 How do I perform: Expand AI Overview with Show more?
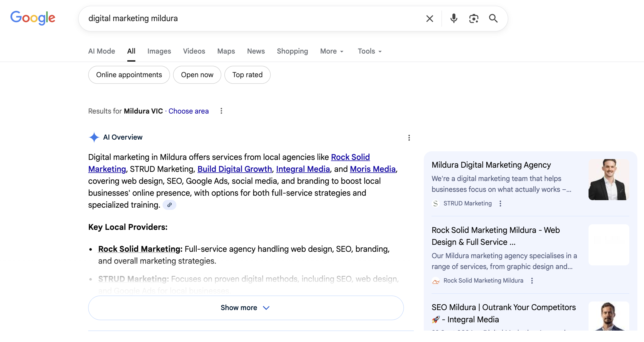tap(246, 308)
